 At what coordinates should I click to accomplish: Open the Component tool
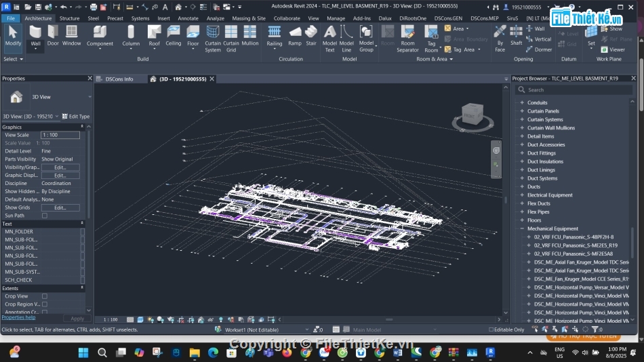[100, 36]
